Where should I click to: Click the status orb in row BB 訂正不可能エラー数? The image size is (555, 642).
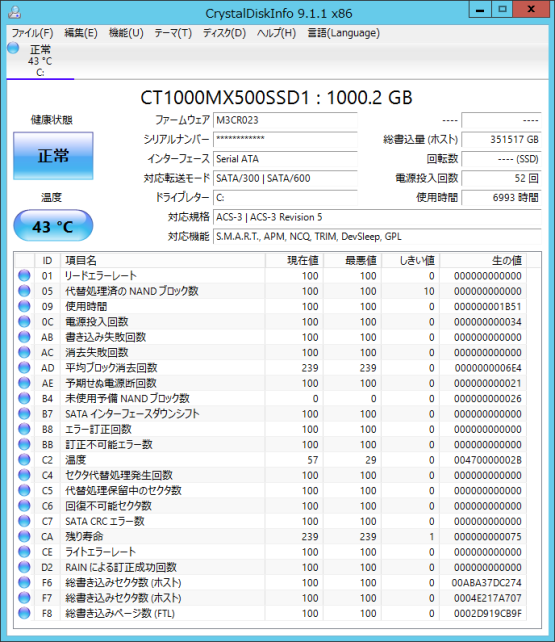(x=24, y=445)
